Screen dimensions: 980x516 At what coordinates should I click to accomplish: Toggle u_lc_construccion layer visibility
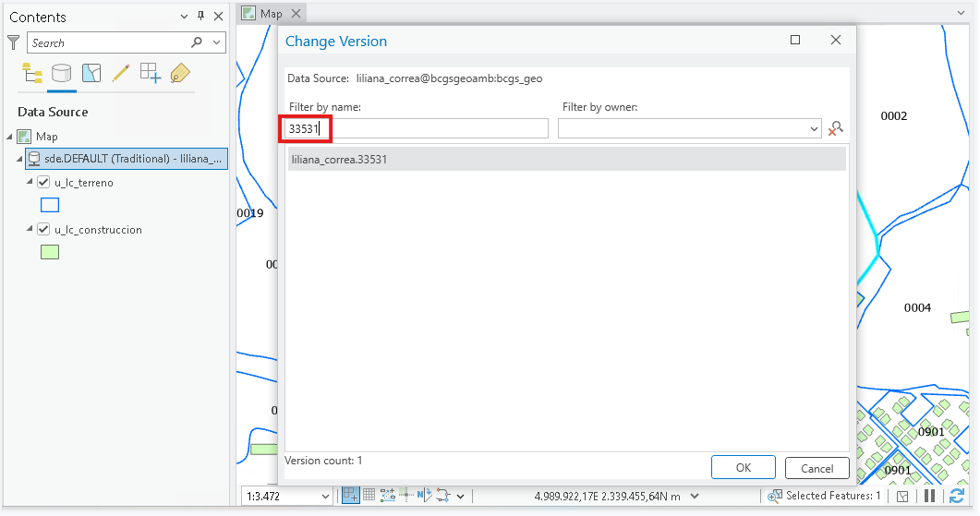[43, 229]
